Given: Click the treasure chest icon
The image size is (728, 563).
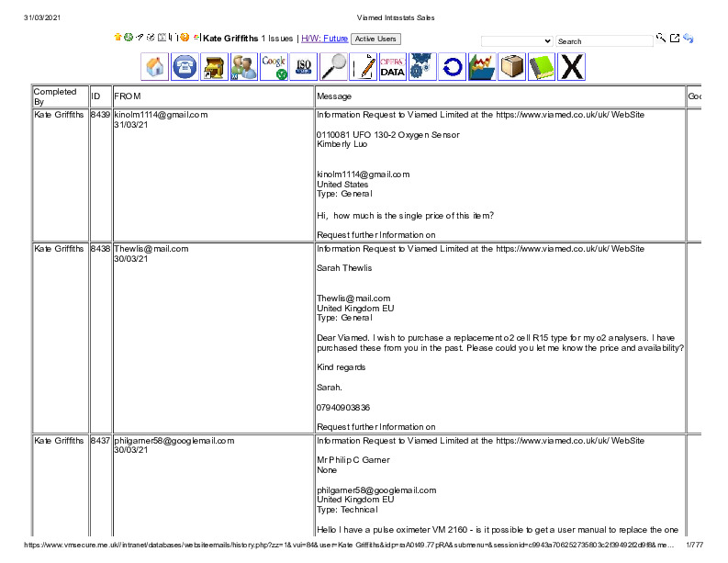Looking at the screenshot, I should pyautogui.click(x=214, y=67).
